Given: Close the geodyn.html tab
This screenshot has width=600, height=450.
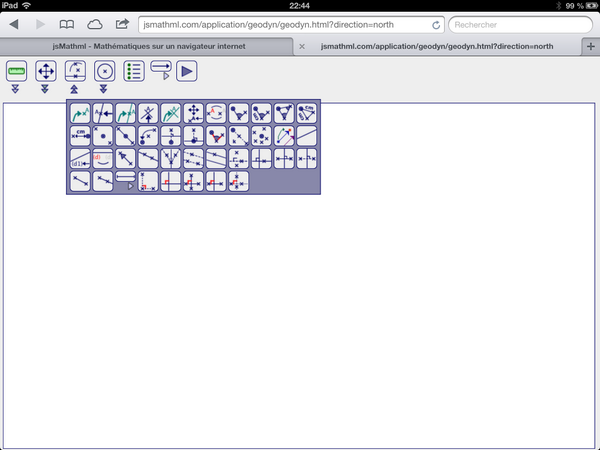Looking at the screenshot, I should point(302,46).
